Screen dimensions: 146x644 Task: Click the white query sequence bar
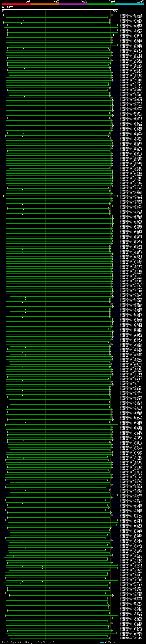point(60,9)
